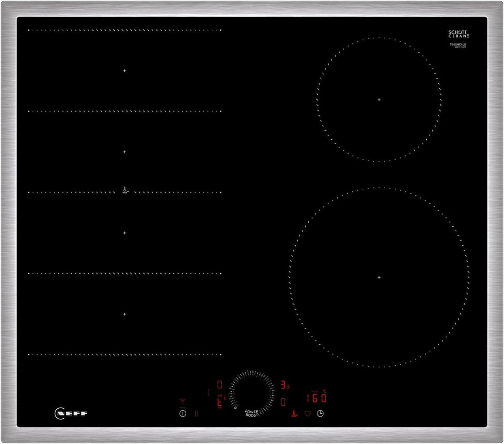Click the center cross of the small round zone

coord(379,100)
